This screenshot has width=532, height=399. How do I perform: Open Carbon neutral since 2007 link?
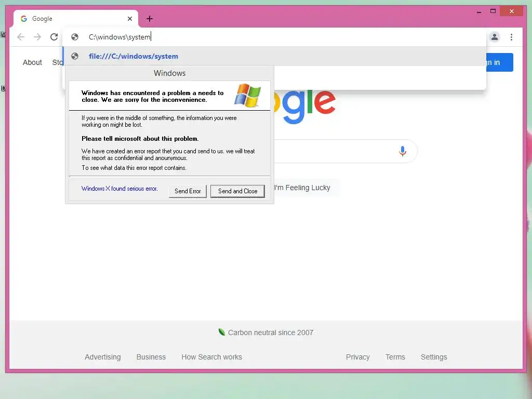[x=270, y=332]
